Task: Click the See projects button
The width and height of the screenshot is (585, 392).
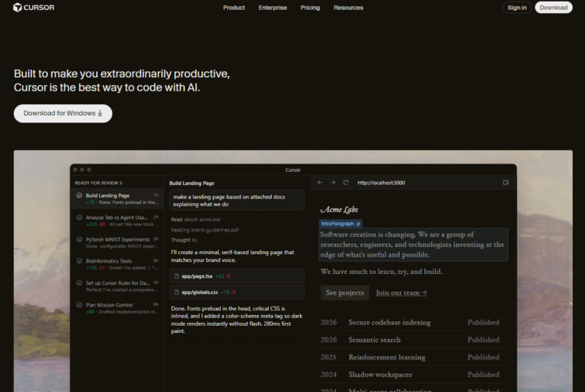Action: (345, 293)
